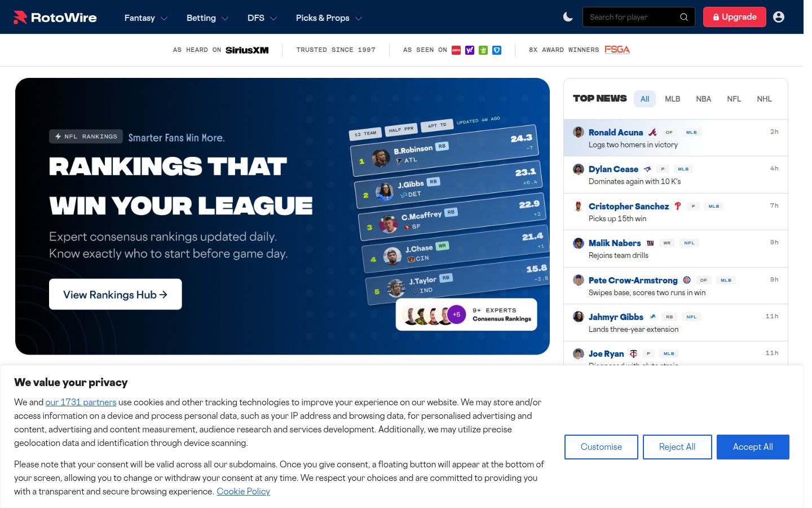Click the Upgrade button

click(x=734, y=17)
